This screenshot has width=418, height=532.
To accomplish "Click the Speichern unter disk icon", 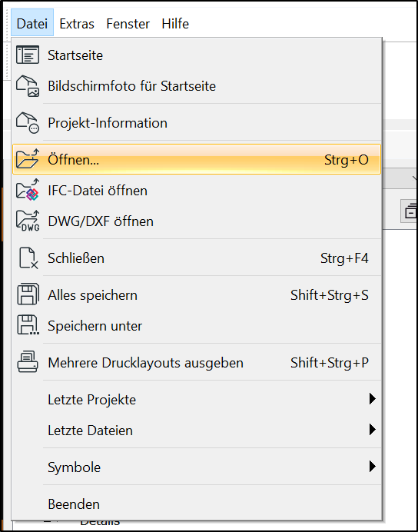I will pyautogui.click(x=28, y=325).
